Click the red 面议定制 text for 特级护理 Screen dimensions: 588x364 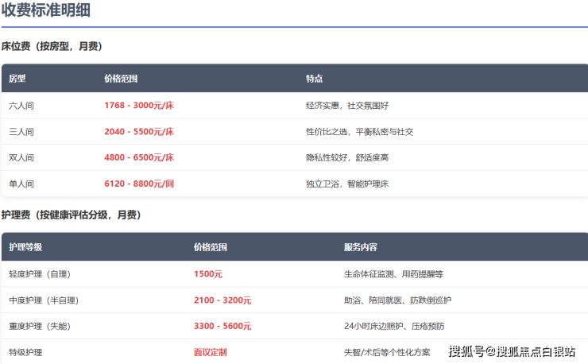tap(211, 352)
